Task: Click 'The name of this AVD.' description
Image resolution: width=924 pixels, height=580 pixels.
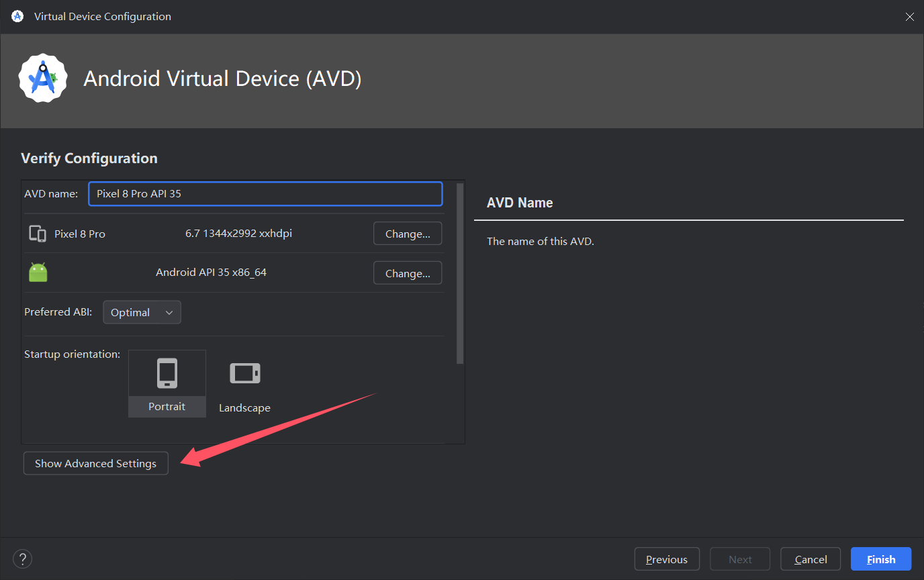Action: (541, 242)
